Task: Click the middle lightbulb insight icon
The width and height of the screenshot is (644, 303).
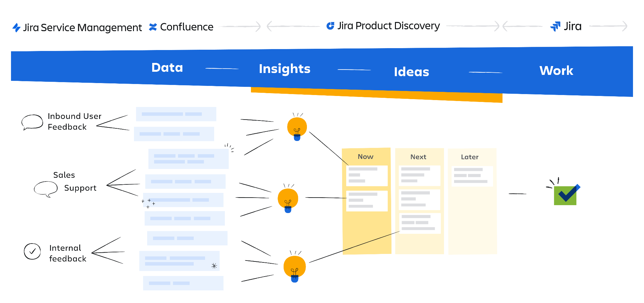Action: [288, 199]
